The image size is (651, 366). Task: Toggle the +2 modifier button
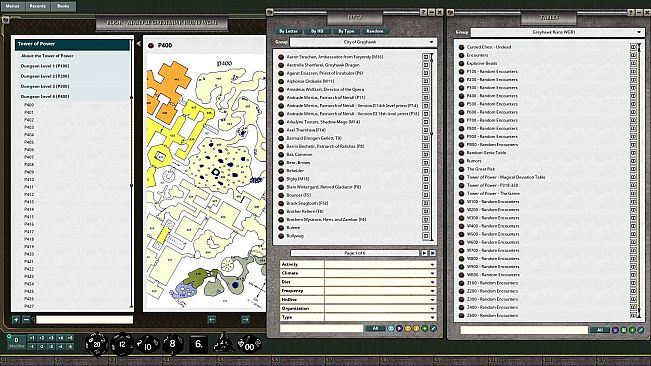tap(42, 338)
